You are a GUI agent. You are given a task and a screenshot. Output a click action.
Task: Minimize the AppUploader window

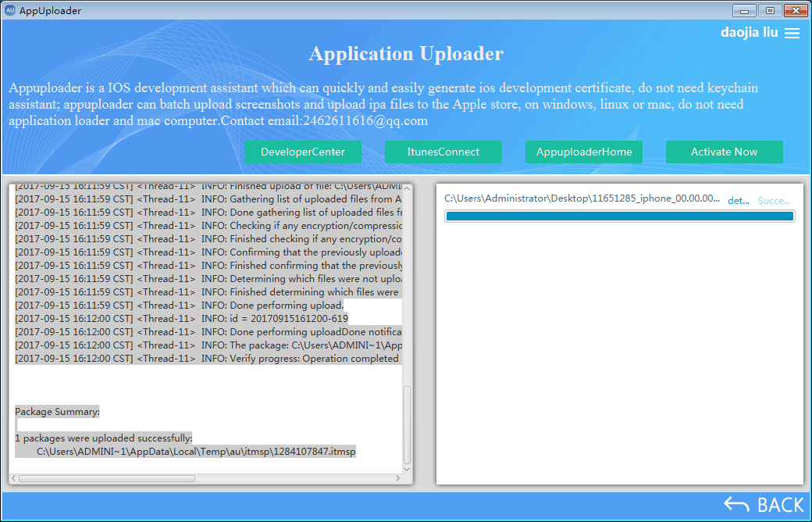744,10
